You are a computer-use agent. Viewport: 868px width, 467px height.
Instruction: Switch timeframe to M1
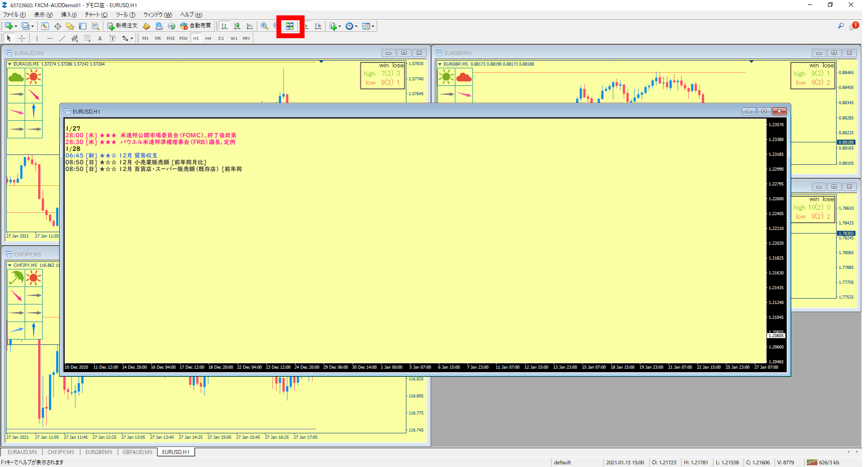146,38
